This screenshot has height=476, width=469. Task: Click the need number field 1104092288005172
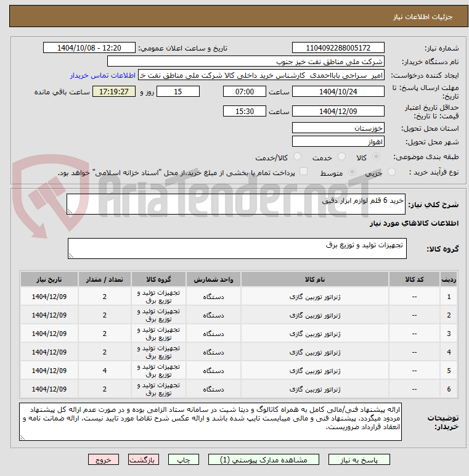tap(338, 48)
